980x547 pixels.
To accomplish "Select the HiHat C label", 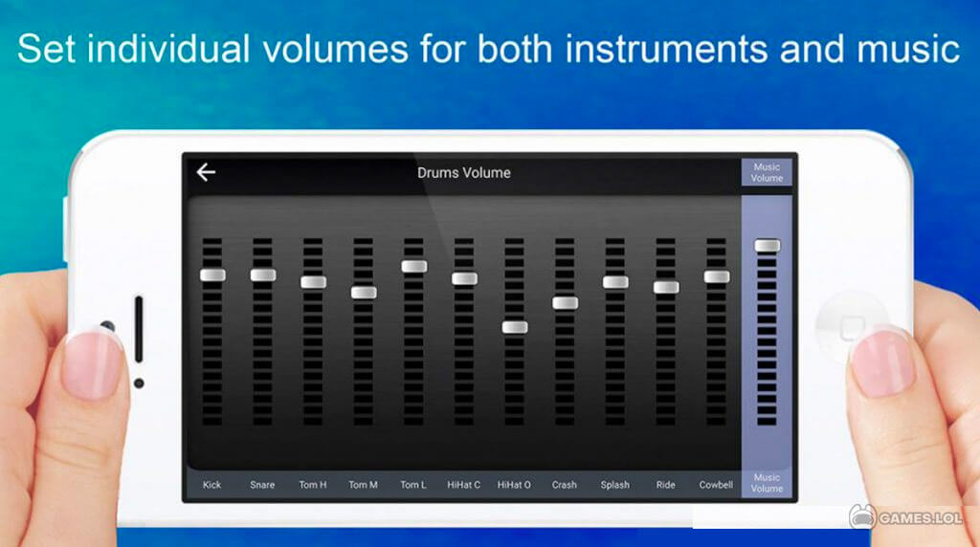I will 464,485.
